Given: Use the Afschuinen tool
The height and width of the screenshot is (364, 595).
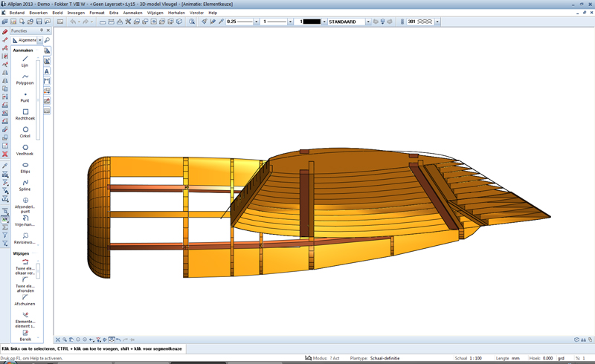Looking at the screenshot, I should [25, 300].
